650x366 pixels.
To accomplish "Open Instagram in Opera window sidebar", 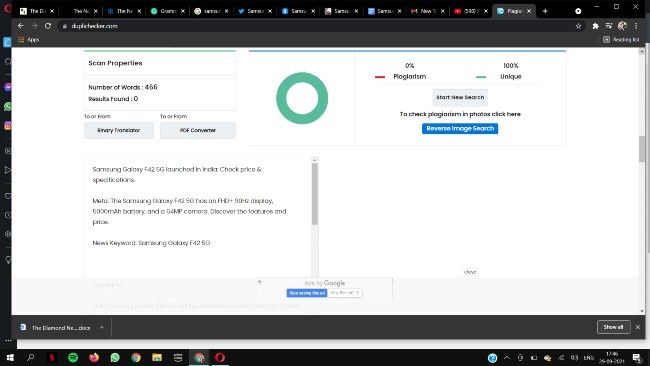I will pyautogui.click(x=8, y=125).
